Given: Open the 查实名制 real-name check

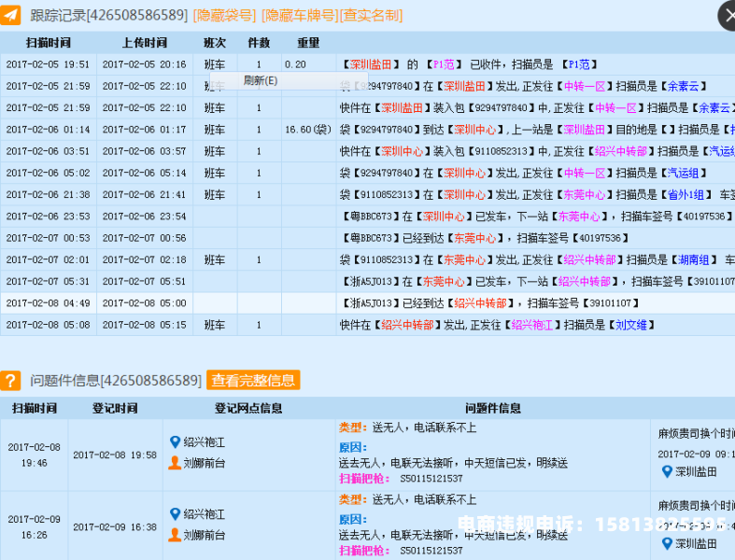Looking at the screenshot, I should pyautogui.click(x=372, y=16).
